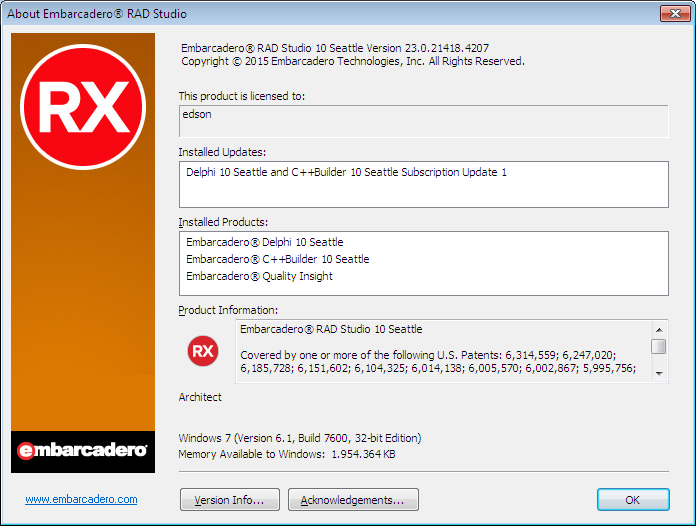Select Embarcadero C++Builder 10 Seattle product
This screenshot has width=699, height=526.
278,259
